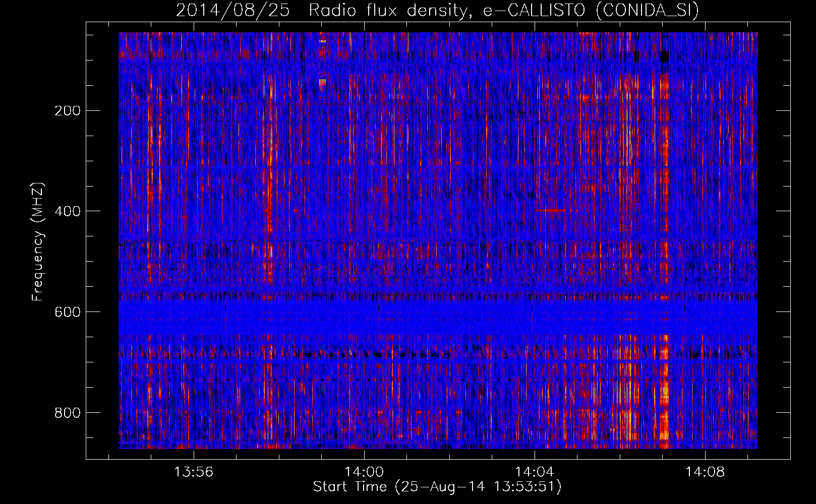Viewport: 816px width, 504px height.
Task: Click the "800" frequency tick label
Action: point(68,413)
